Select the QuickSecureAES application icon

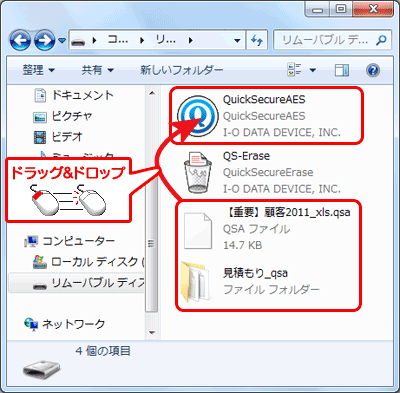pyautogui.click(x=198, y=116)
